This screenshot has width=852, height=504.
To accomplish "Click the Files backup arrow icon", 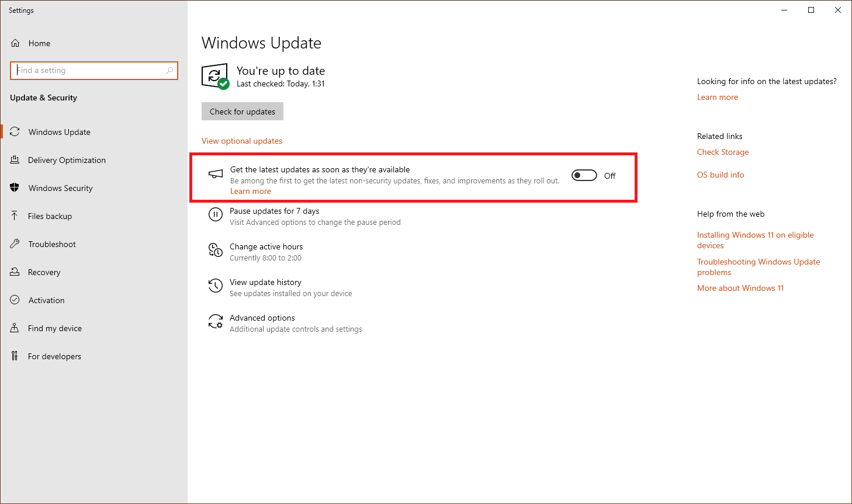I will pyautogui.click(x=15, y=216).
